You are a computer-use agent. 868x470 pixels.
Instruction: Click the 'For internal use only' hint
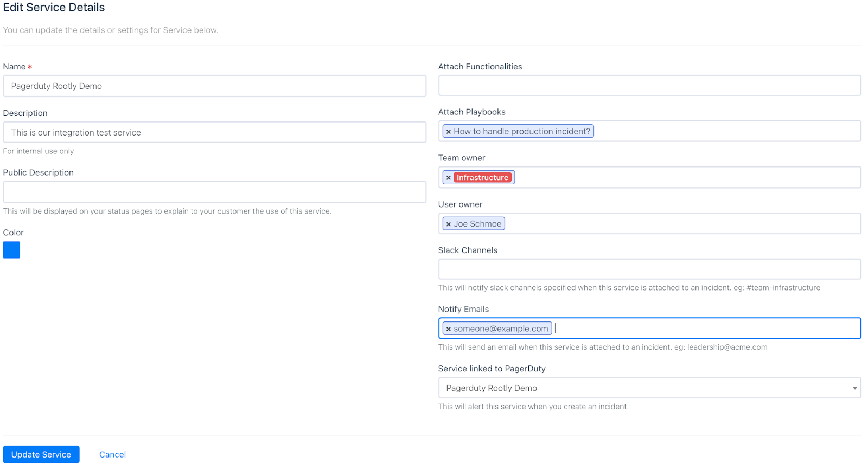39,151
